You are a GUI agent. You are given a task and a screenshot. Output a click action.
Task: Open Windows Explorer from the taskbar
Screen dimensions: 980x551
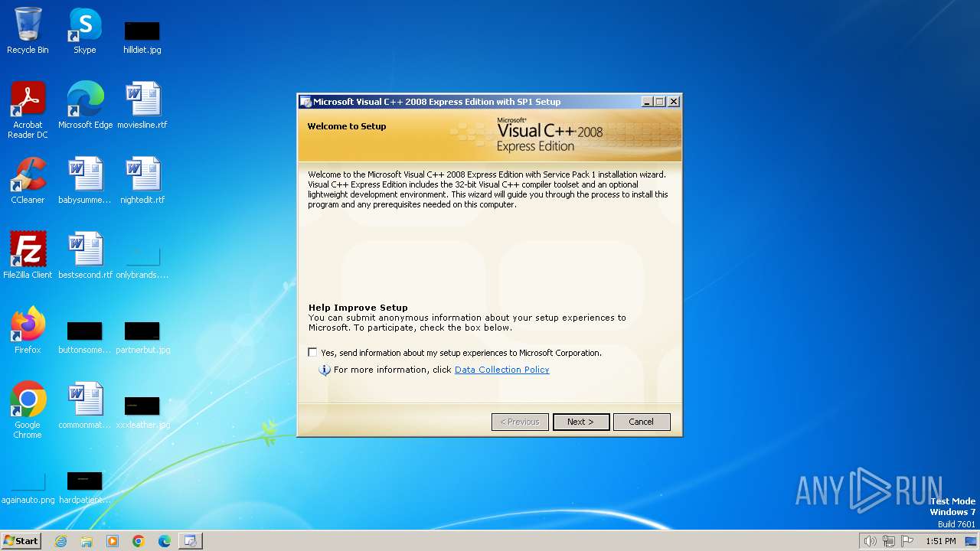pyautogui.click(x=87, y=541)
